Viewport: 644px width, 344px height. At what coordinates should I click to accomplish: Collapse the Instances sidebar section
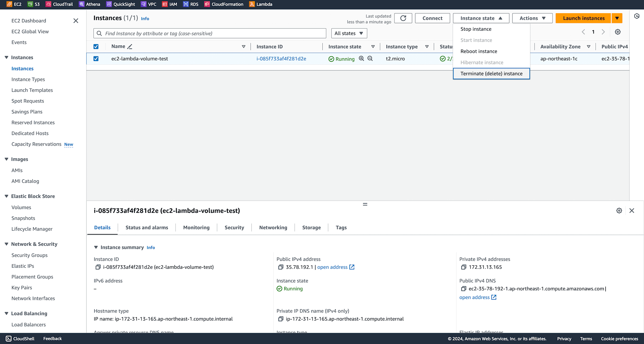6,57
